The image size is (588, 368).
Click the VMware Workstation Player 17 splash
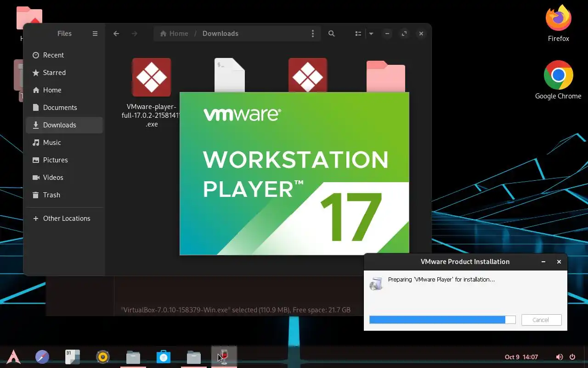(294, 173)
